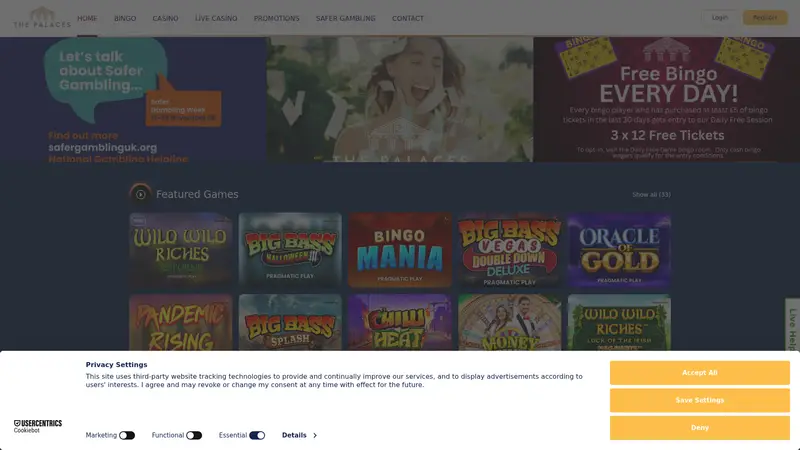This screenshot has width=800, height=450.
Task: Open Oracle of Gold game
Action: 619,250
